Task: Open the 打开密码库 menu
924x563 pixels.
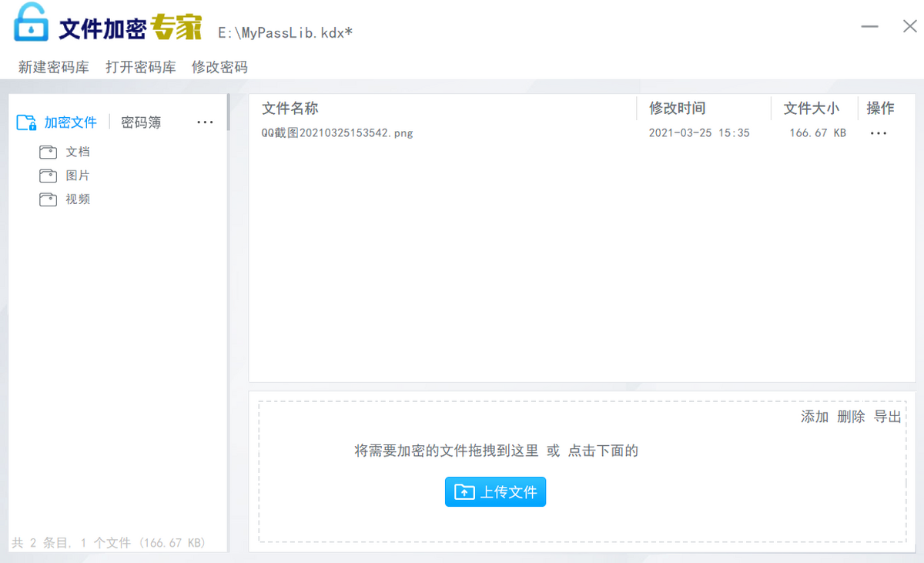Action: pyautogui.click(x=141, y=67)
